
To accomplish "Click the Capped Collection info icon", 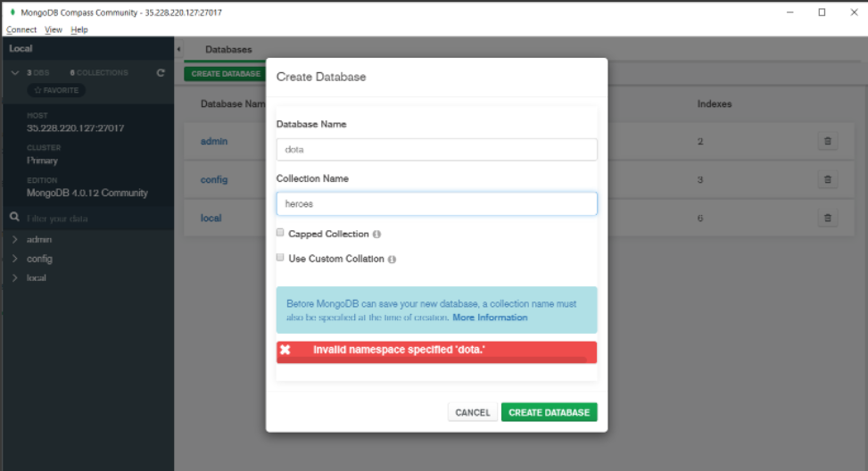I will pyautogui.click(x=376, y=234).
